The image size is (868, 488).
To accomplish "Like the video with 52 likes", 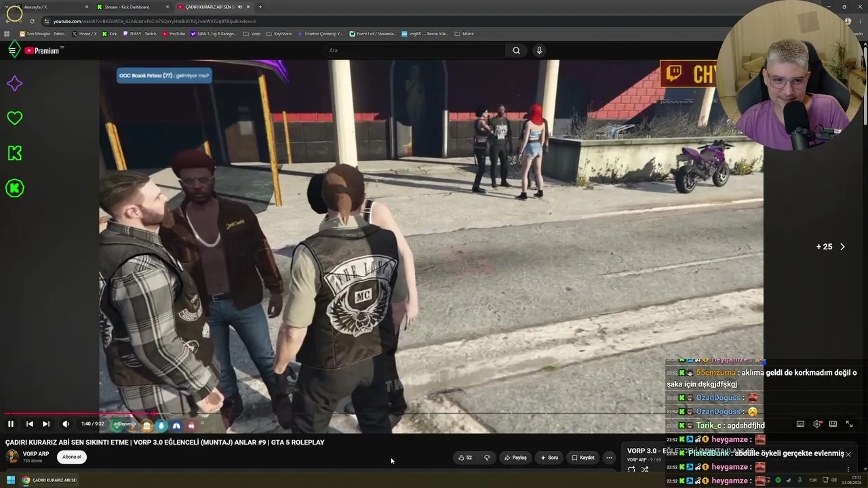I will [x=465, y=457].
